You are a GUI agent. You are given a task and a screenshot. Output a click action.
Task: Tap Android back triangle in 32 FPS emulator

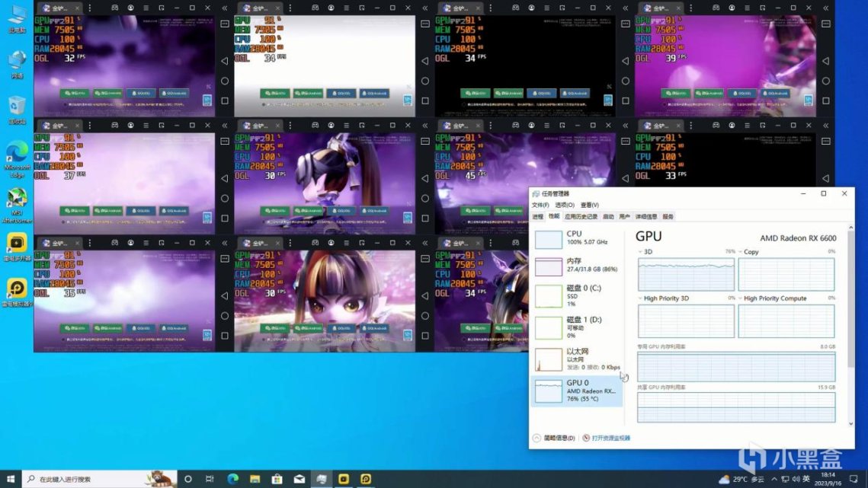225,61
